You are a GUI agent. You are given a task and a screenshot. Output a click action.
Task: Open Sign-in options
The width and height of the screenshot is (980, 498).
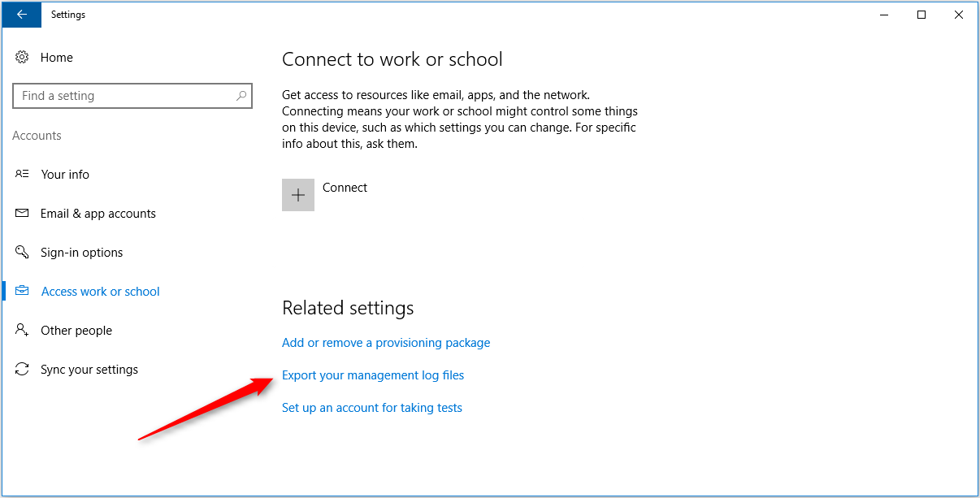pos(82,253)
